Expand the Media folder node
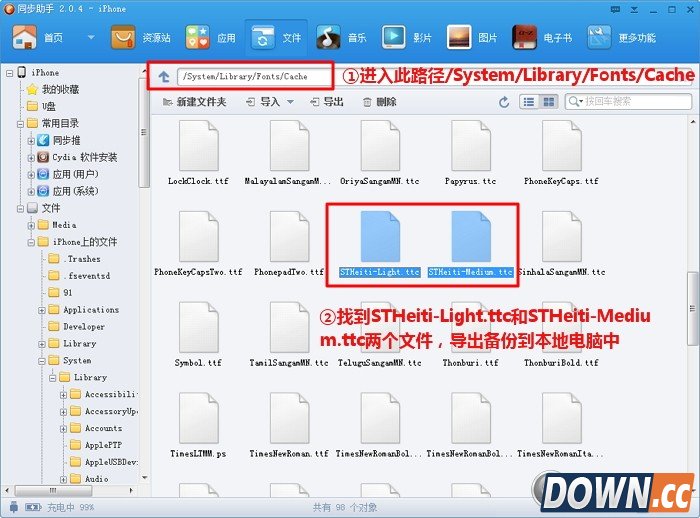 click(31, 226)
